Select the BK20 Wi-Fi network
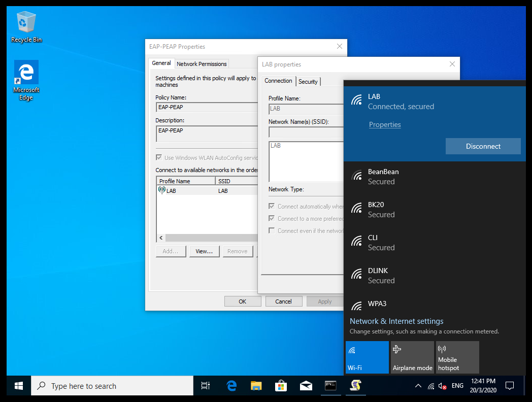The image size is (532, 402). point(435,210)
